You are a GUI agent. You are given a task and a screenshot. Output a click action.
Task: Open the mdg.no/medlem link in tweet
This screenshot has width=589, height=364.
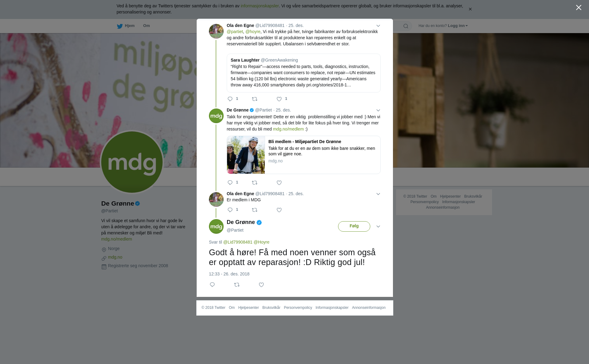[x=288, y=129]
